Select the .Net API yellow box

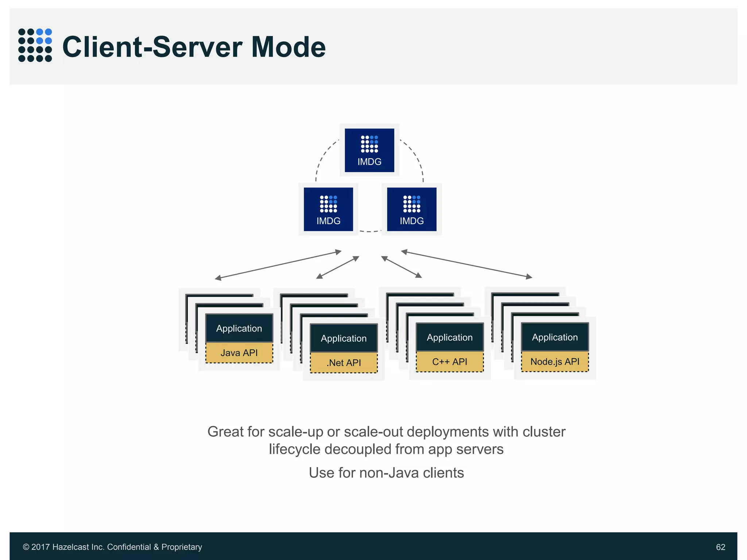click(x=344, y=363)
